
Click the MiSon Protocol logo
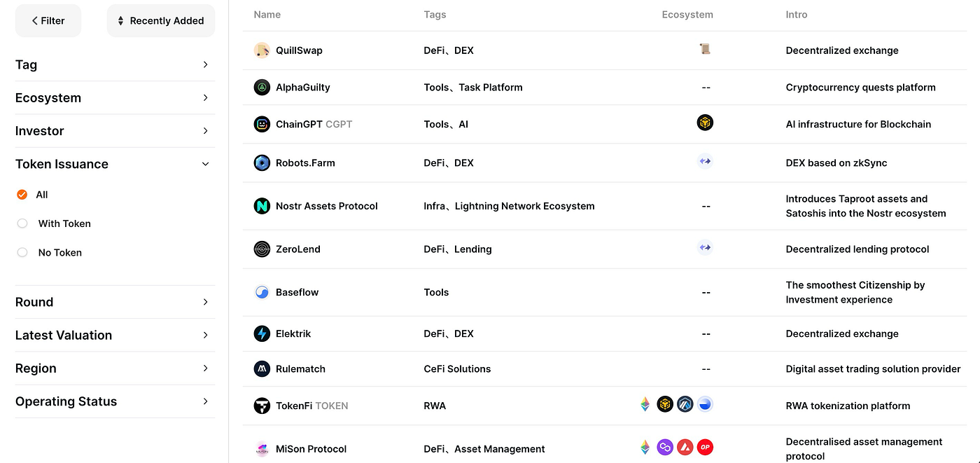pos(262,449)
